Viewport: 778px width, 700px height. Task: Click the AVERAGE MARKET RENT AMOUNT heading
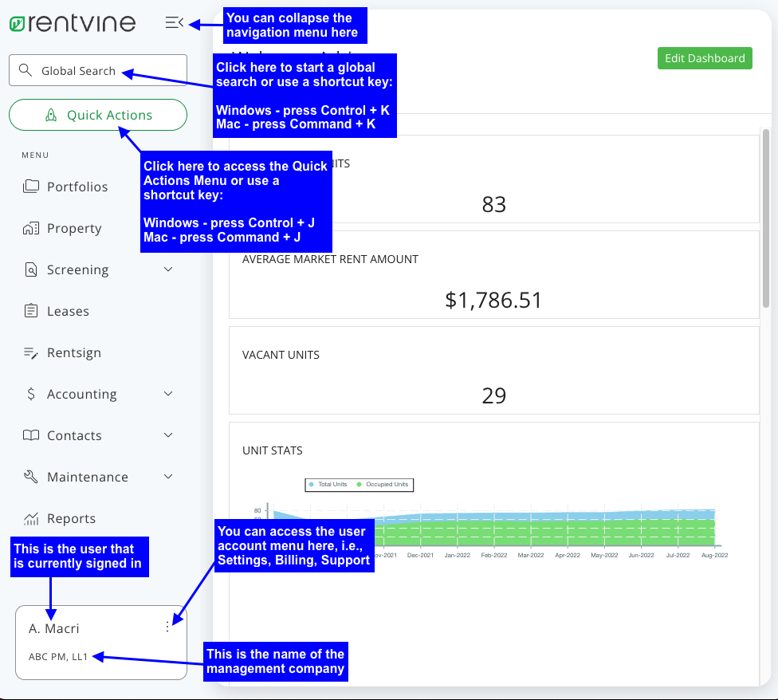coord(330,259)
